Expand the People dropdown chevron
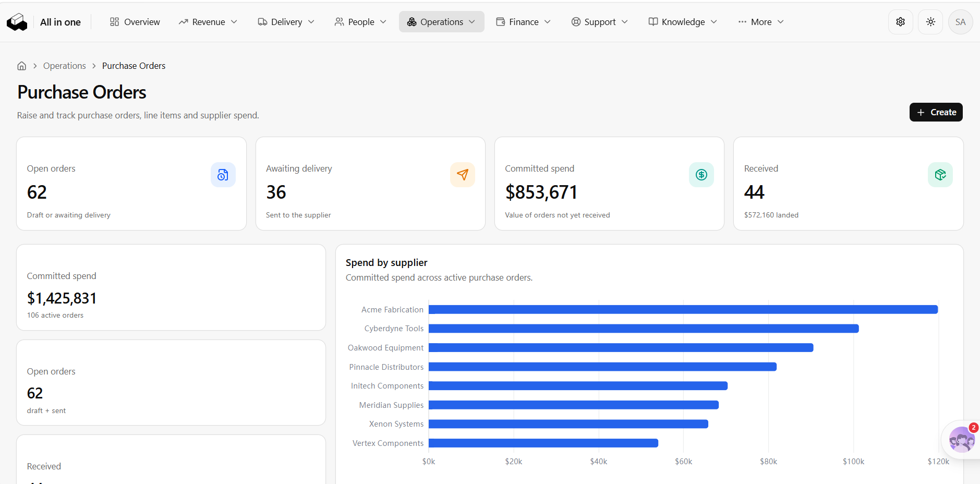 click(383, 22)
